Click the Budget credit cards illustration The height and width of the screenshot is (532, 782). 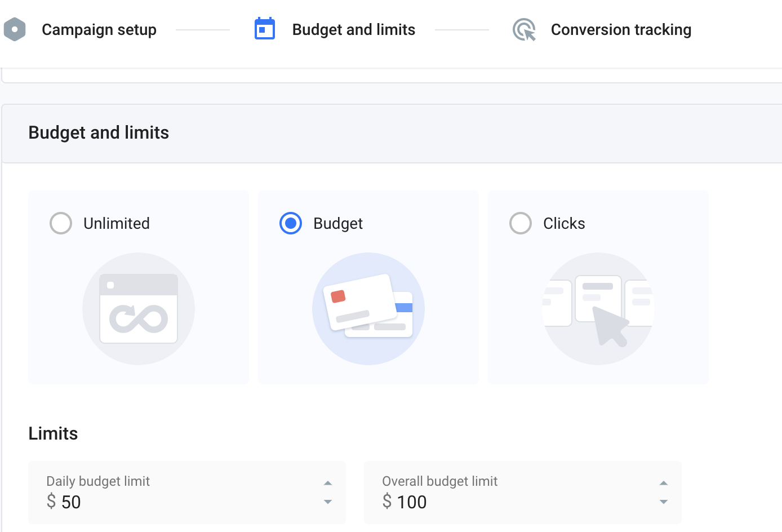tap(368, 309)
